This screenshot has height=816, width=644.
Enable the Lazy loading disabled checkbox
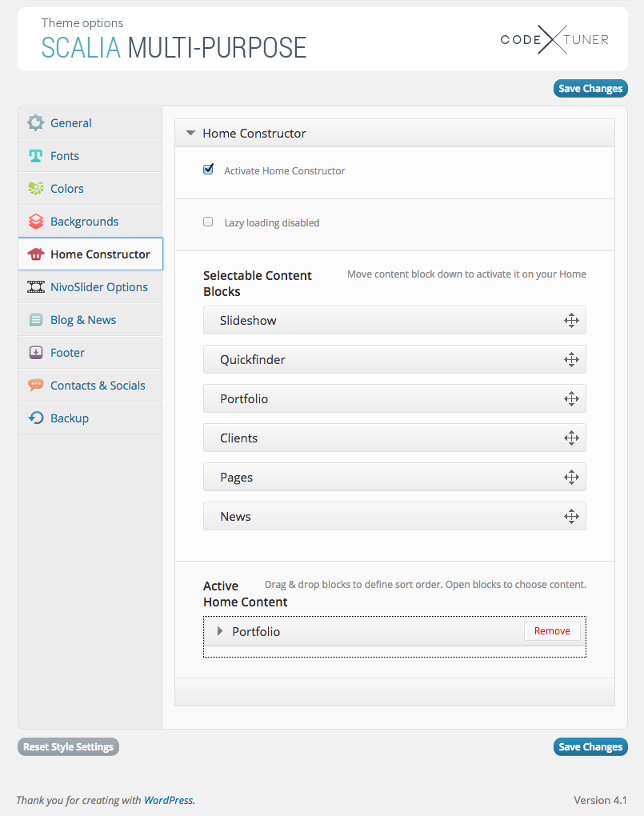point(209,222)
